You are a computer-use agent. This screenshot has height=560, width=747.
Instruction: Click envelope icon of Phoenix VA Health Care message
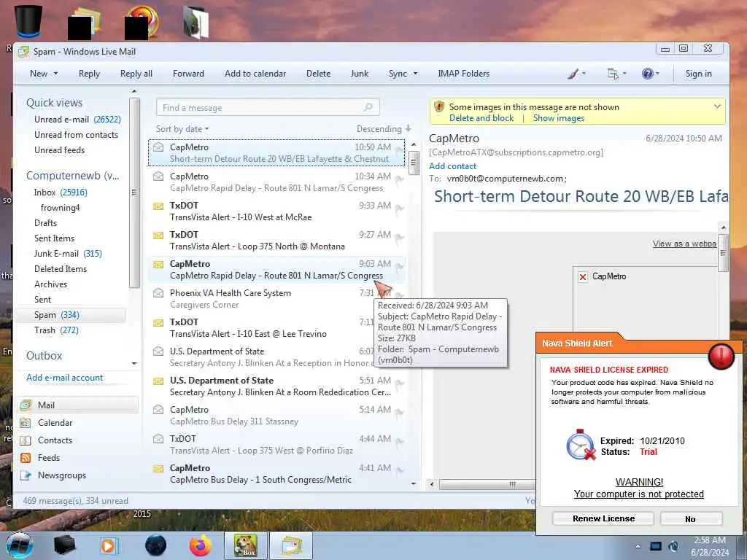click(x=158, y=293)
